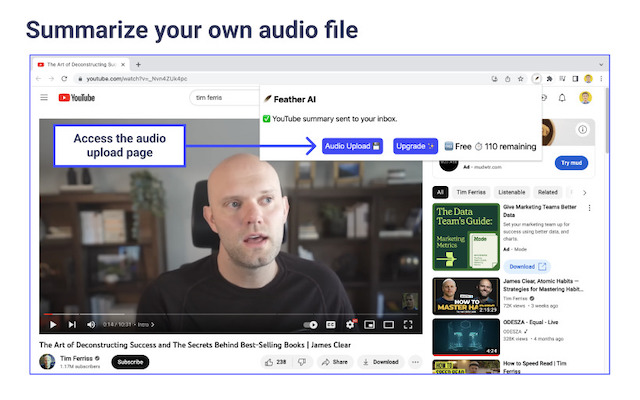Open video player settings gear

tap(350, 324)
